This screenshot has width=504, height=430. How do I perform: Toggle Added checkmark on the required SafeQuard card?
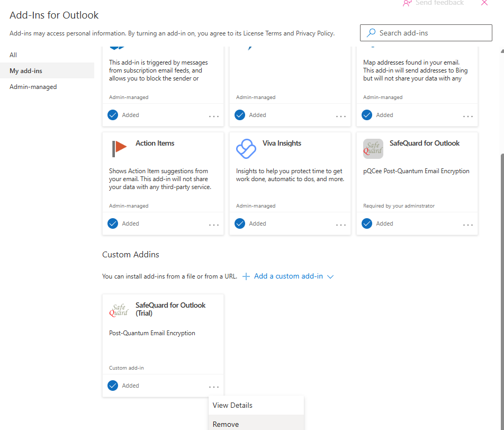pos(367,223)
